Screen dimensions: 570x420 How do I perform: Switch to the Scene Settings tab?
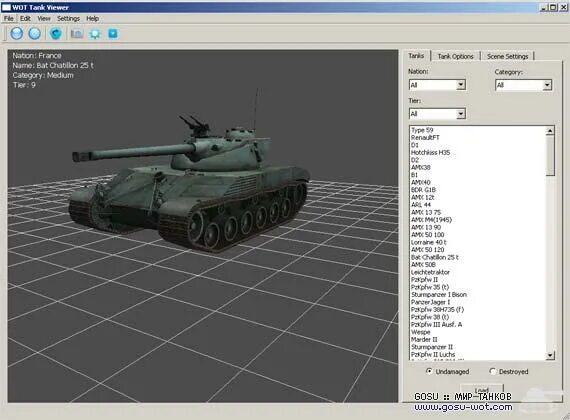click(507, 56)
